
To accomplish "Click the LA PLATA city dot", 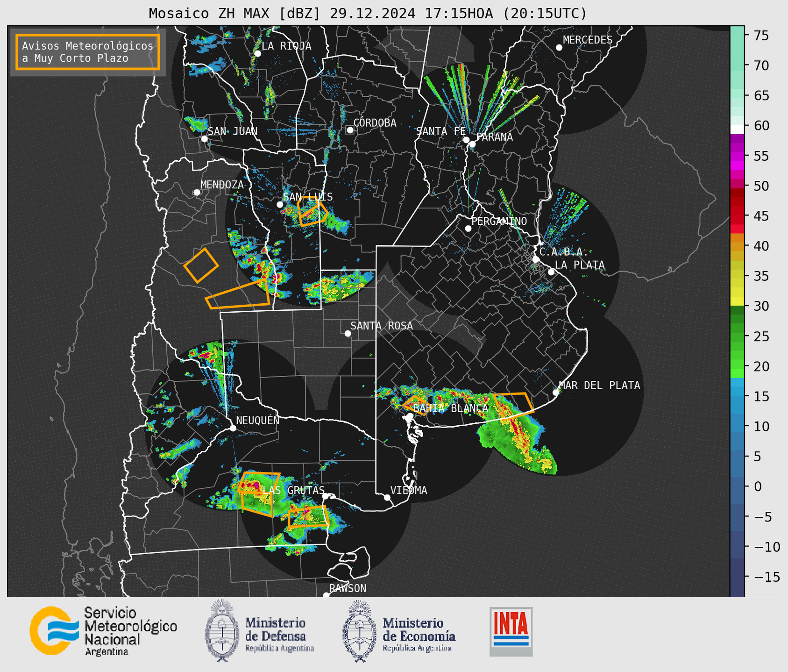I will click(x=551, y=272).
